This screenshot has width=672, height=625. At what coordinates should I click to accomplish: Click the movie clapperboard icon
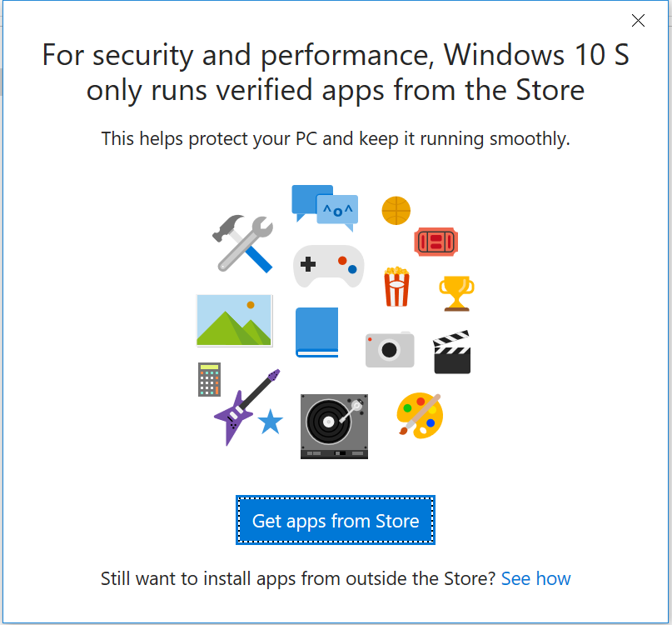[x=451, y=352]
